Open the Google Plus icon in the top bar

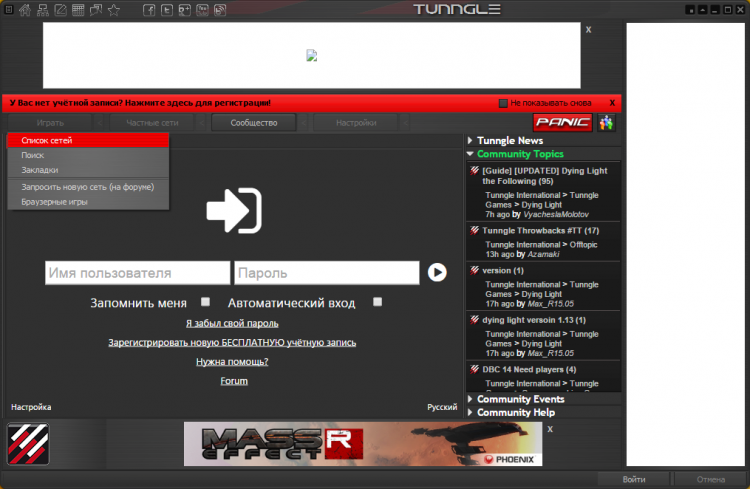(184, 10)
